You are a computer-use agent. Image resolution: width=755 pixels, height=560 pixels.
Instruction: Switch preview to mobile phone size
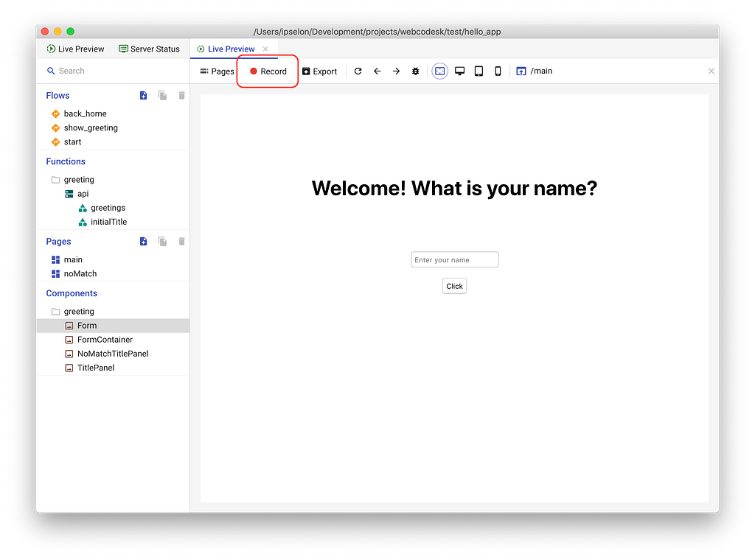[498, 71]
